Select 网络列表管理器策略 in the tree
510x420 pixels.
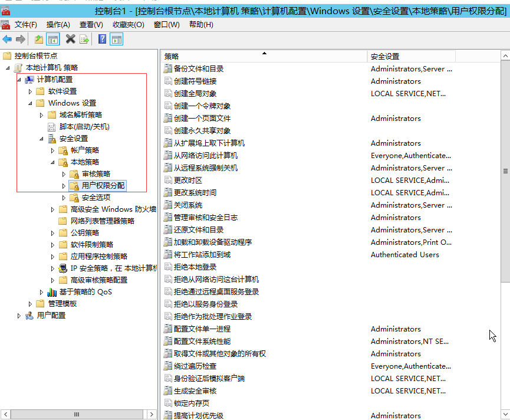point(103,221)
